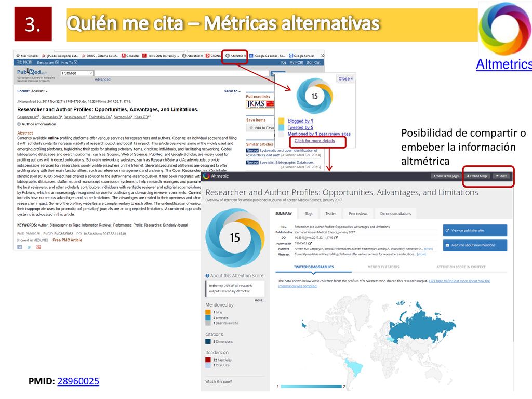Select the ATTENTION SCORE IN CONTEXT tab

pos(461,267)
